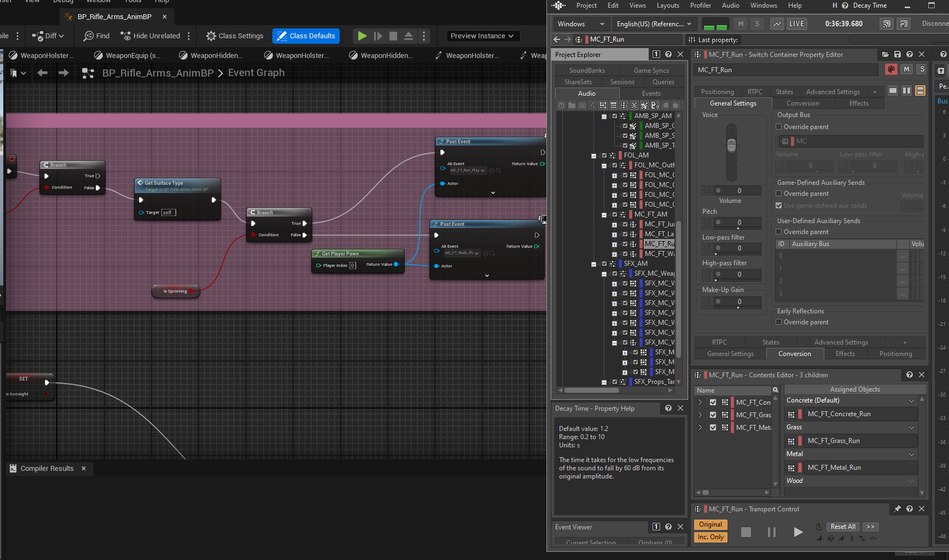Click the color palette icon beside MC_FT_Run name

[891, 69]
